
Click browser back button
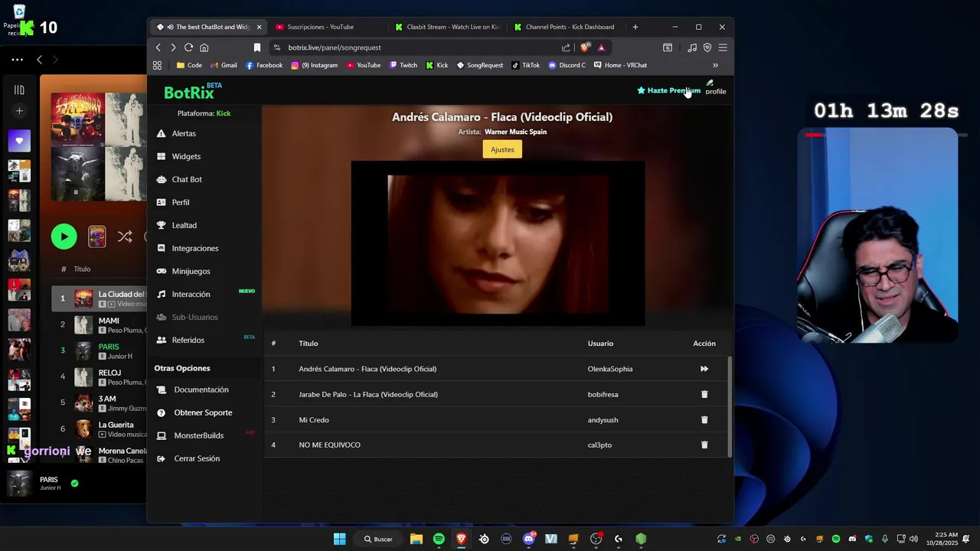(158, 47)
